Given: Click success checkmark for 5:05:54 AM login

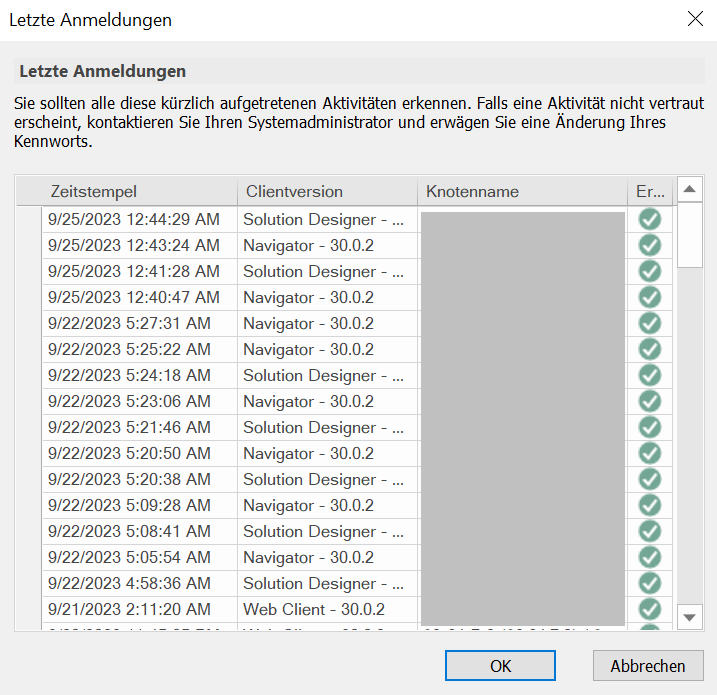Looking at the screenshot, I should click(x=650, y=557).
